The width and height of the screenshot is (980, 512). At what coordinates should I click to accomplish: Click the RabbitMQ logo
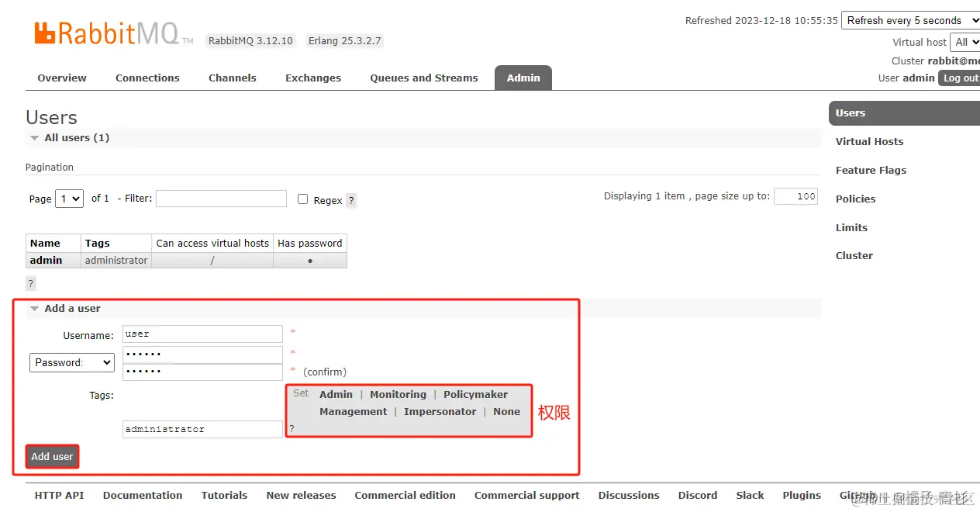113,33
